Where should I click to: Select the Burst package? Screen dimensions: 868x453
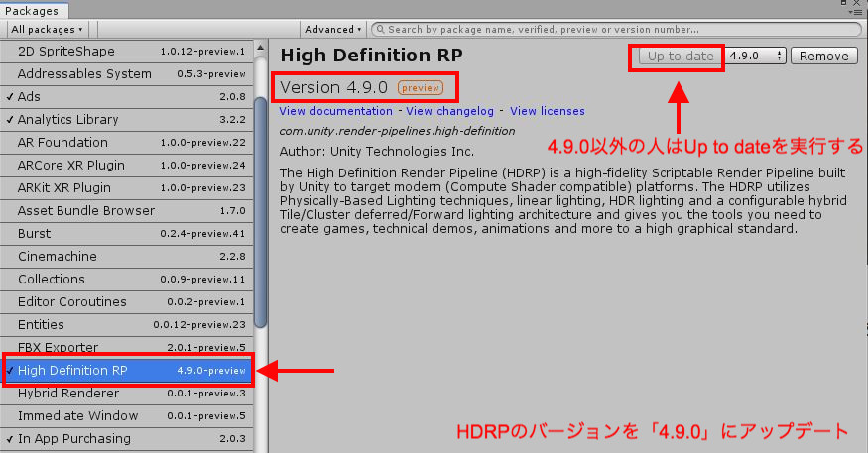127,233
